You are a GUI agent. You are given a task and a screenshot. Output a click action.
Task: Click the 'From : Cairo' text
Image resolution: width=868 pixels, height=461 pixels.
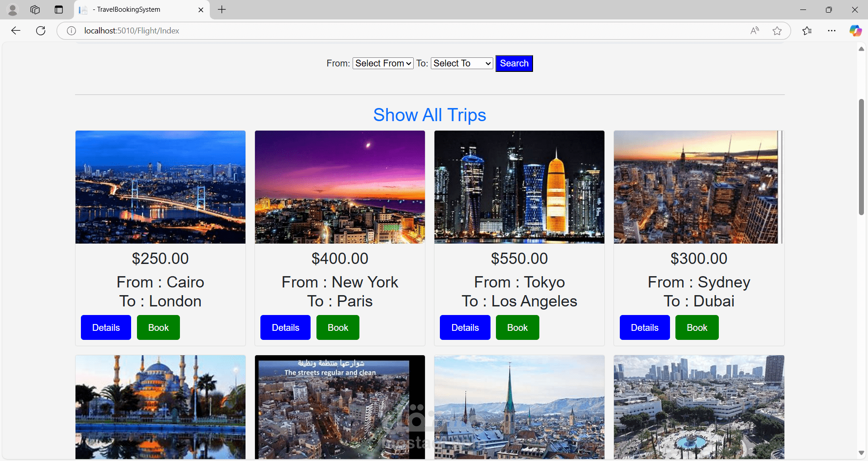click(160, 282)
